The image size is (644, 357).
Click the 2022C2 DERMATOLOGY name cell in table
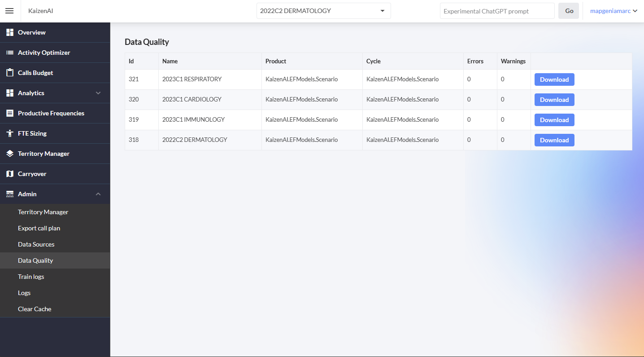[x=210, y=140]
